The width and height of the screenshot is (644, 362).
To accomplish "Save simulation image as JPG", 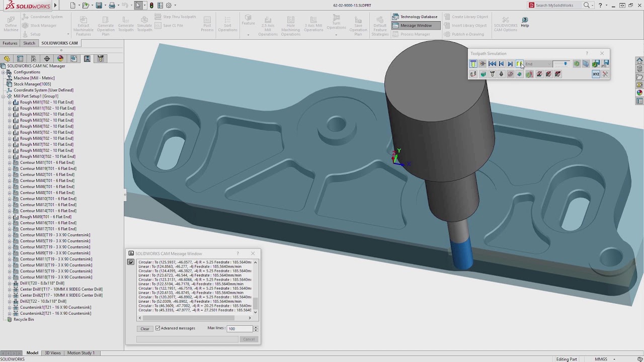I will point(605,64).
